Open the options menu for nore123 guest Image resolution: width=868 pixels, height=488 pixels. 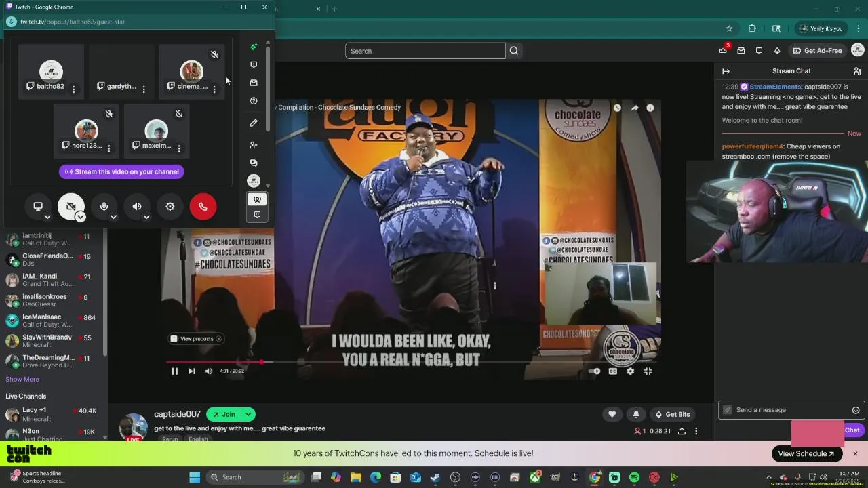coord(109,148)
